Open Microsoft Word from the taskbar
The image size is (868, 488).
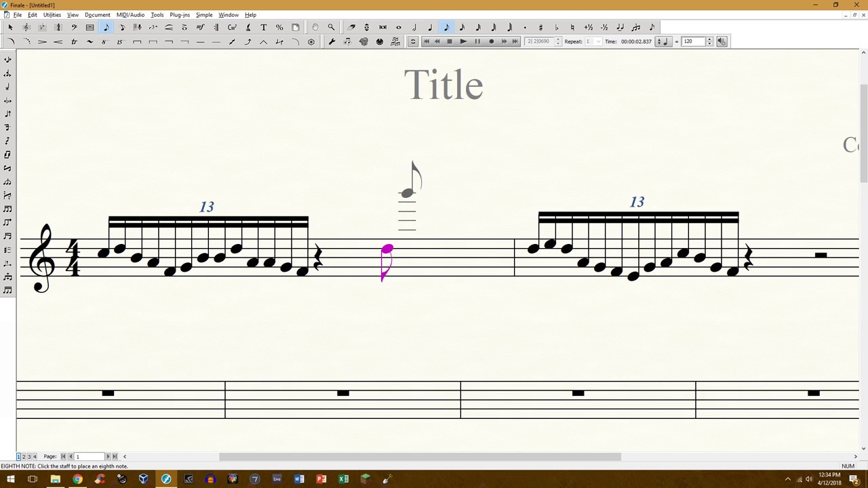299,479
